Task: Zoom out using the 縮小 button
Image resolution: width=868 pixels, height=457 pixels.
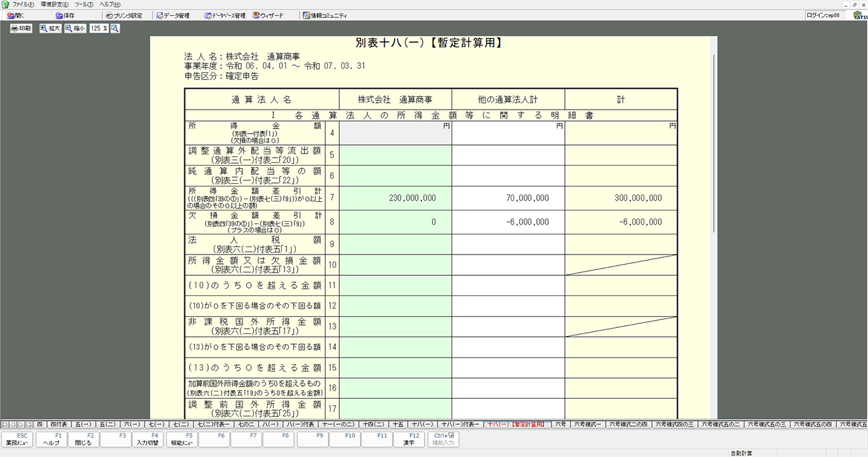Action: pyautogui.click(x=75, y=29)
